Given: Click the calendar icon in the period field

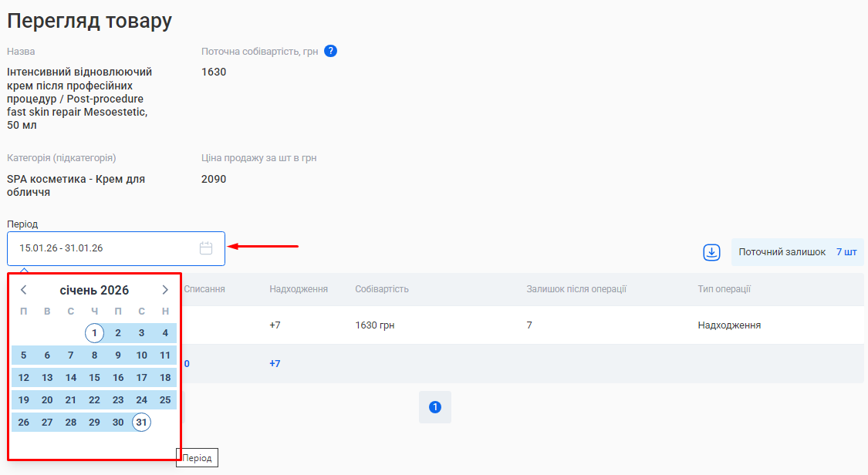Looking at the screenshot, I should click(x=206, y=248).
